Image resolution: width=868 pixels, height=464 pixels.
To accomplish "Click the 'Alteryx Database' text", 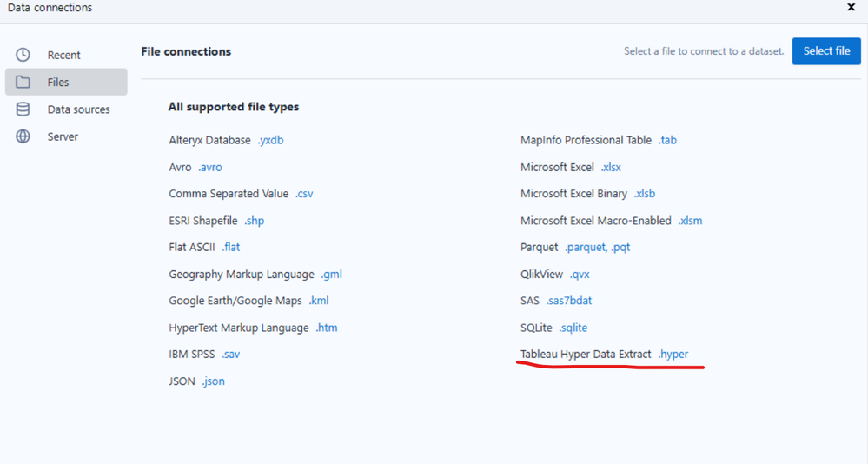I will tap(209, 140).
